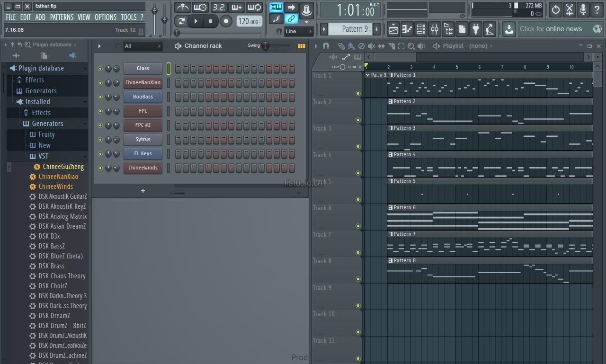Add a channel with plus button
Image resolution: width=606 pixels, height=364 pixels.
(143, 191)
